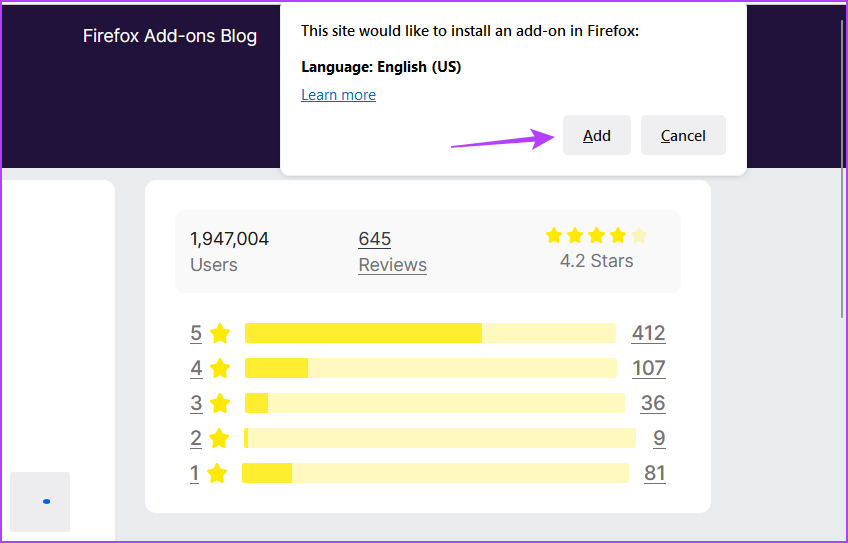The height and width of the screenshot is (543, 848).
Task: Click the faded fifth star above 4.2 Stars
Action: click(x=639, y=235)
